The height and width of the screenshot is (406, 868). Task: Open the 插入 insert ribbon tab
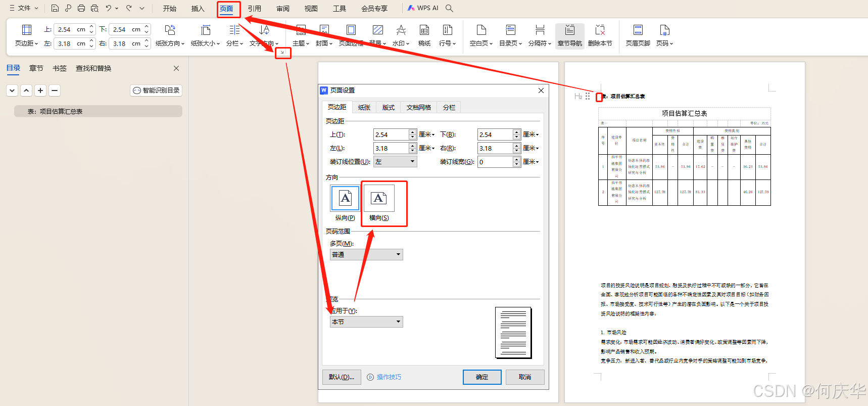point(198,9)
